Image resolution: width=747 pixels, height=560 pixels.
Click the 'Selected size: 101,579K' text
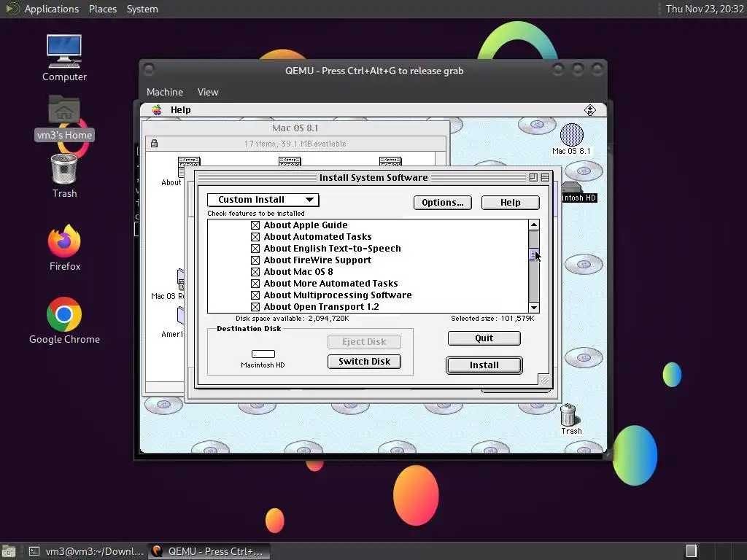[492, 318]
